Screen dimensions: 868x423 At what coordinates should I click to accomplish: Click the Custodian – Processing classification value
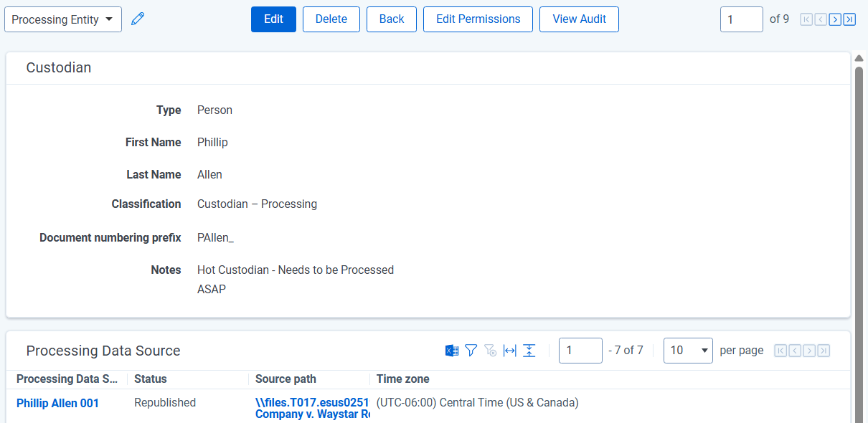(257, 204)
